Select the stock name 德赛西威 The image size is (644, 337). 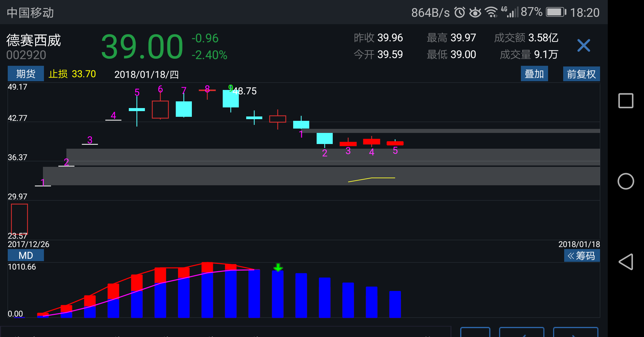(34, 40)
